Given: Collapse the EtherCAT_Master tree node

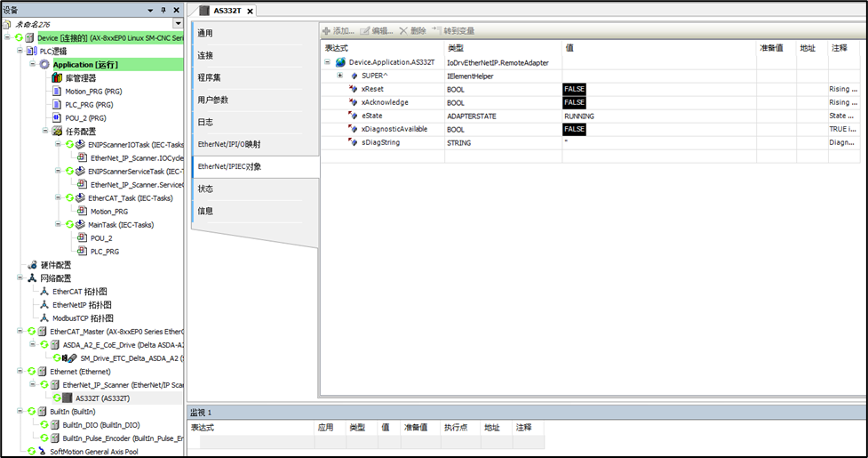Looking at the screenshot, I should pyautogui.click(x=22, y=332).
